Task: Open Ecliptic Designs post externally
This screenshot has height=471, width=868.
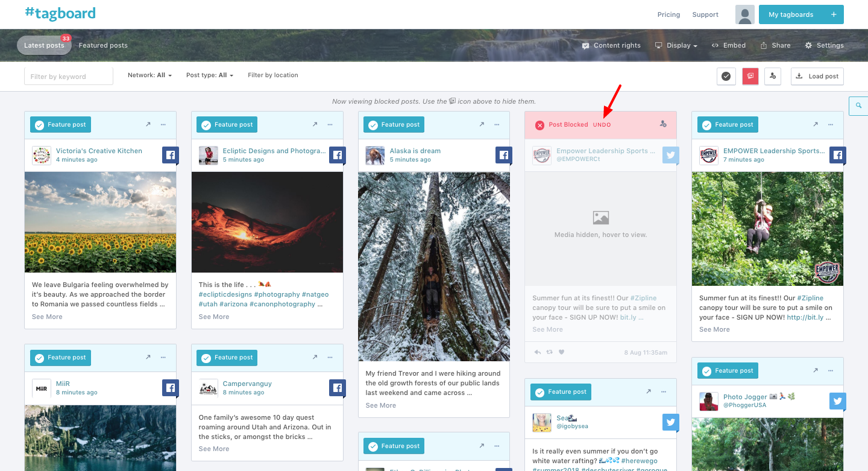Action: click(x=315, y=125)
